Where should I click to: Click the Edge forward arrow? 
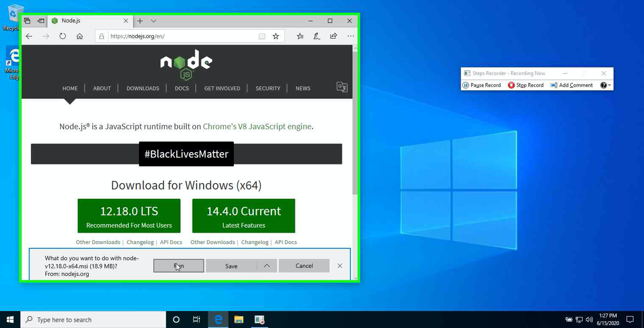[46, 36]
